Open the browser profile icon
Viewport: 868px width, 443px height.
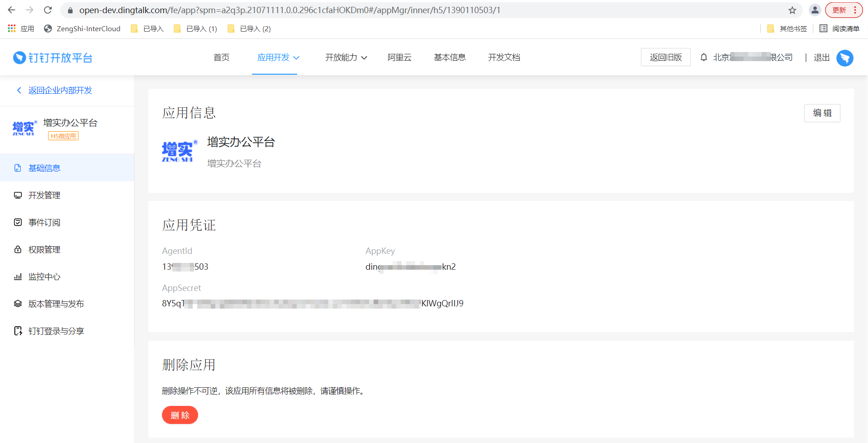point(815,10)
